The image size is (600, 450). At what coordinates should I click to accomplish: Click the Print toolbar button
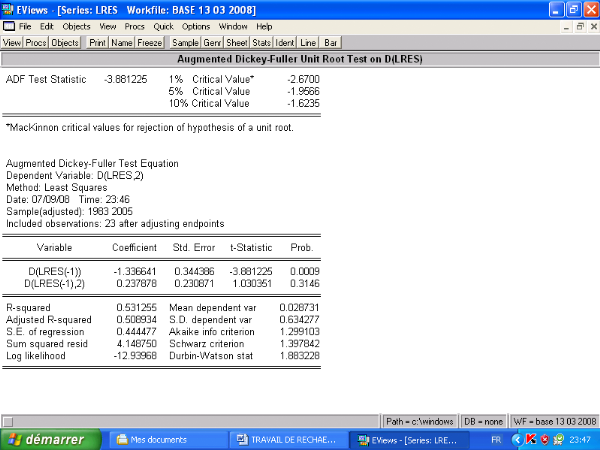coord(98,42)
